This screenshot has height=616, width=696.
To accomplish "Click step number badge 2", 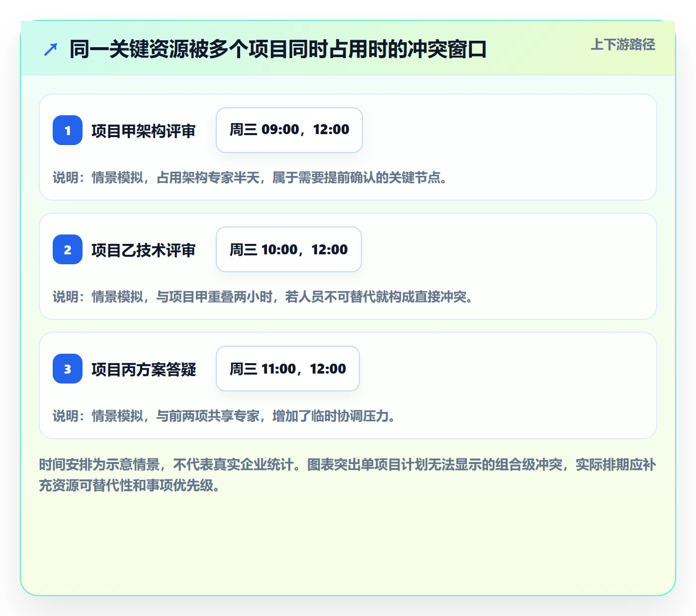I will click(68, 249).
